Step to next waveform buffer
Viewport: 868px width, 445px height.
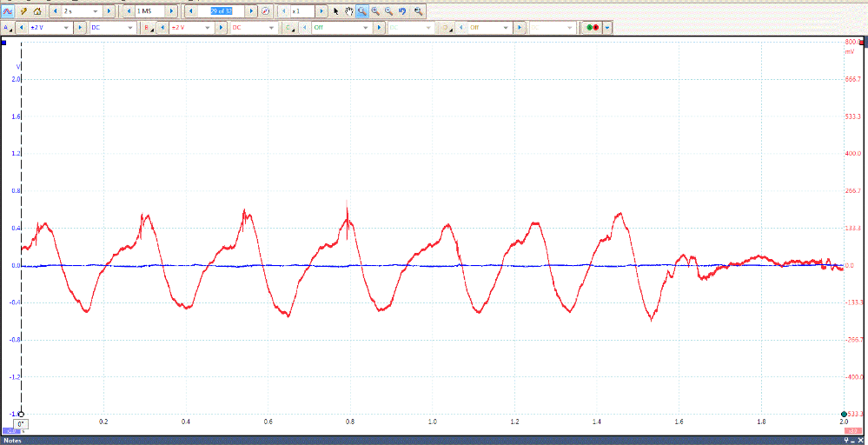coord(252,11)
